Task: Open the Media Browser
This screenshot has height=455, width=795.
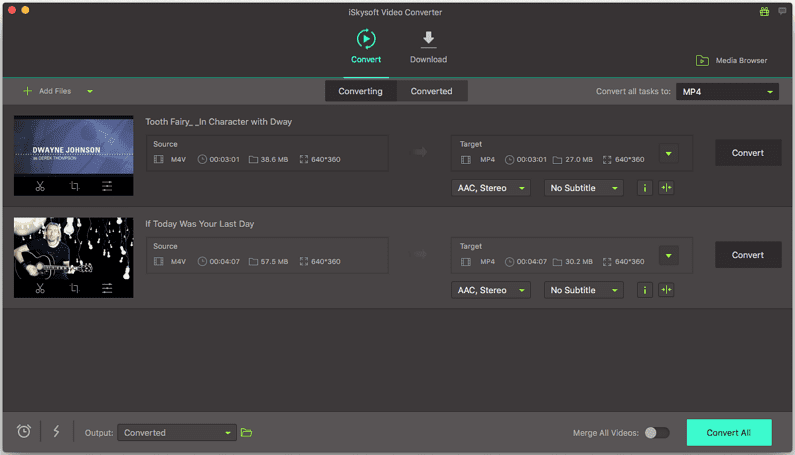Action: [x=732, y=60]
